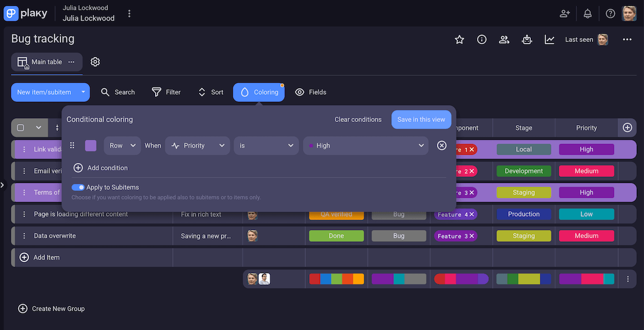Image resolution: width=644 pixels, height=330 pixels.
Task: Click the invite people icon top right
Action: (x=565, y=13)
